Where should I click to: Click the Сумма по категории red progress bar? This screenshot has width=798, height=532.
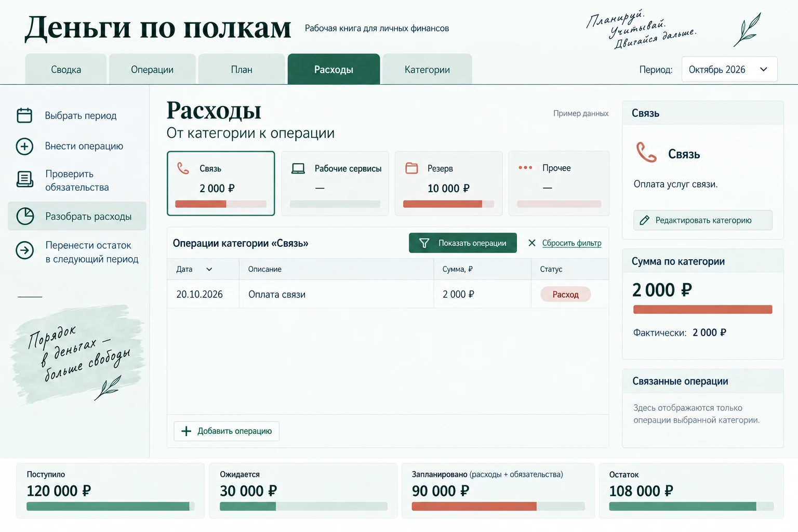tap(702, 310)
